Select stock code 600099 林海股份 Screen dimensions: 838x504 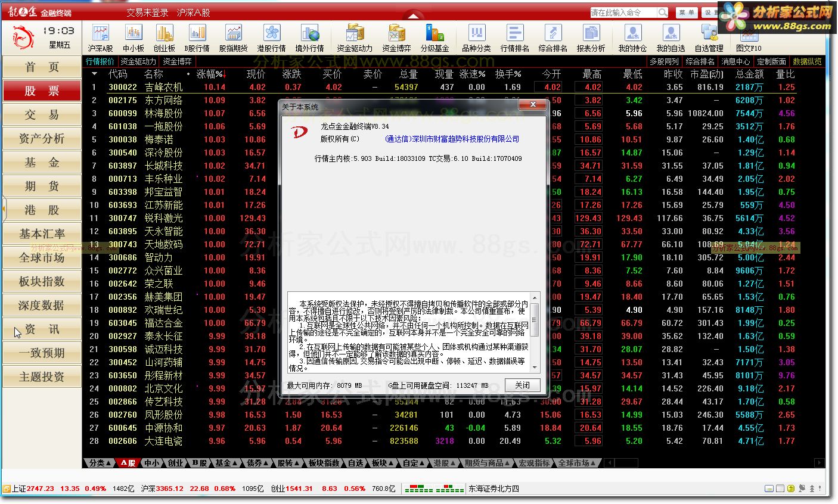coord(123,113)
